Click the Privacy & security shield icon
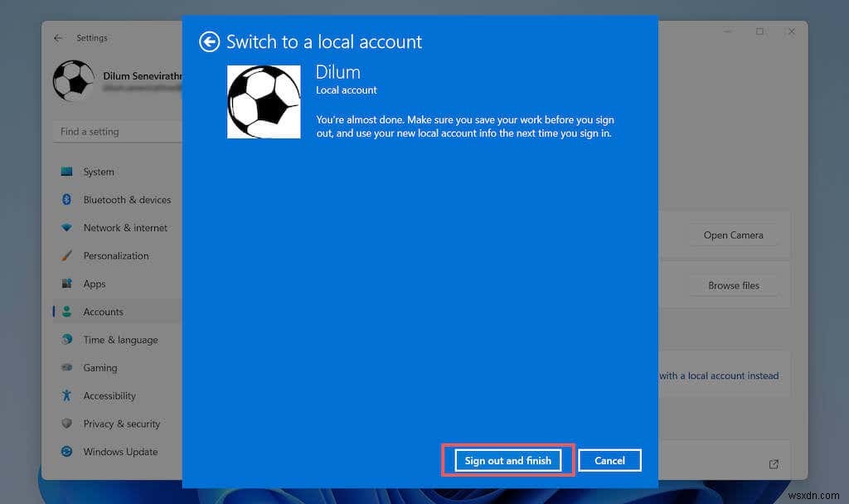849x504 pixels. click(66, 424)
